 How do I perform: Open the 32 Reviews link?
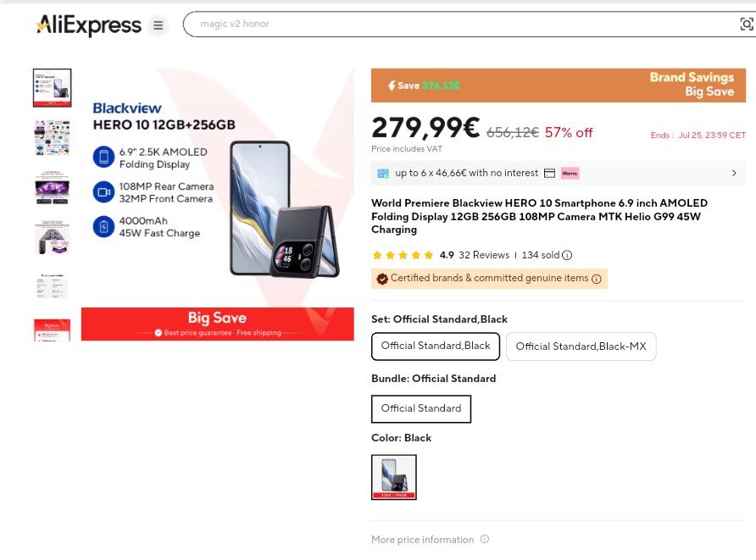(484, 255)
